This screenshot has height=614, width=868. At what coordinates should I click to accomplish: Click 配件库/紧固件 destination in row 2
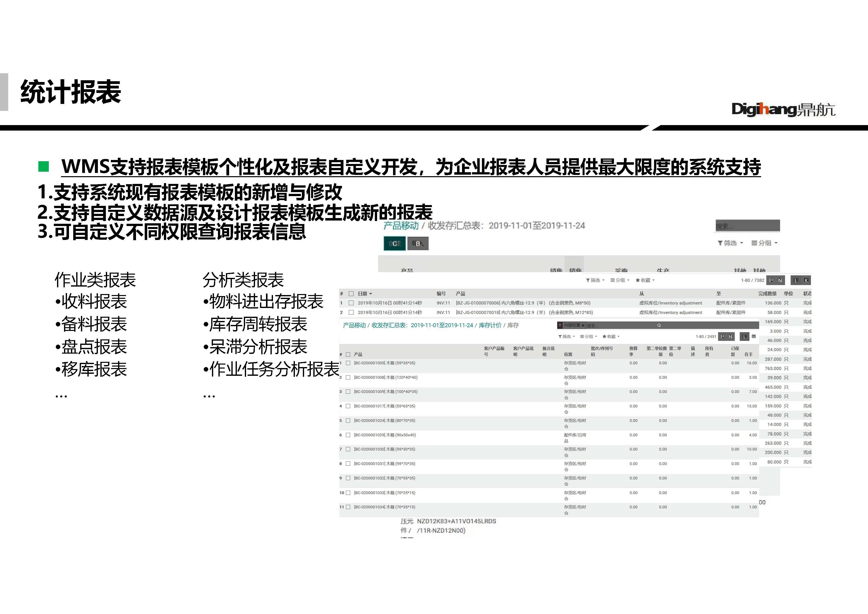[x=731, y=312]
